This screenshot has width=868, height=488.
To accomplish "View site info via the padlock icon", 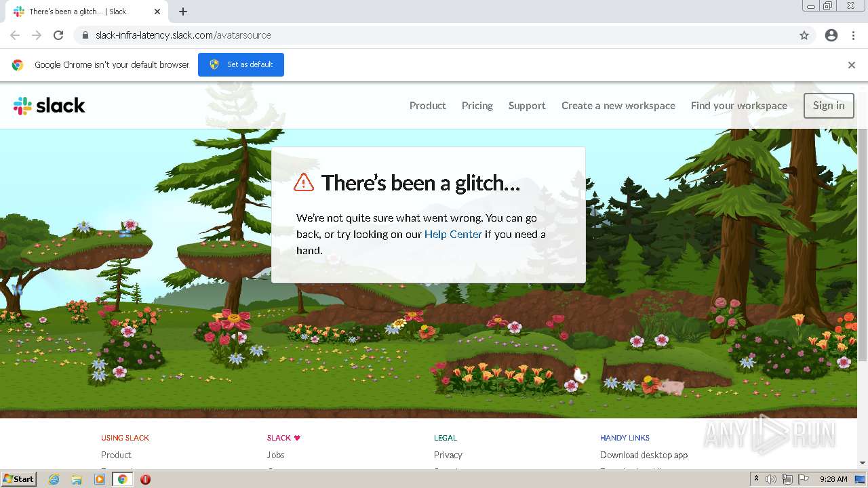I will tap(85, 35).
